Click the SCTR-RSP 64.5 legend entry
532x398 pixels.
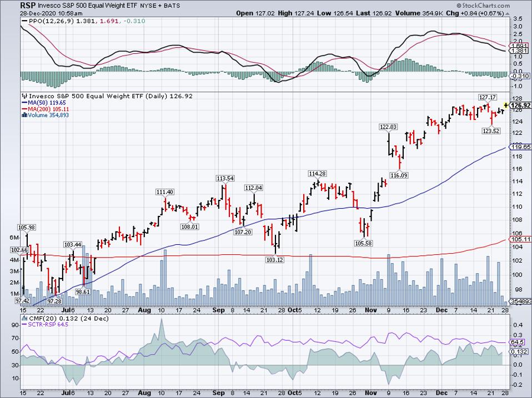pyautogui.click(x=48, y=325)
